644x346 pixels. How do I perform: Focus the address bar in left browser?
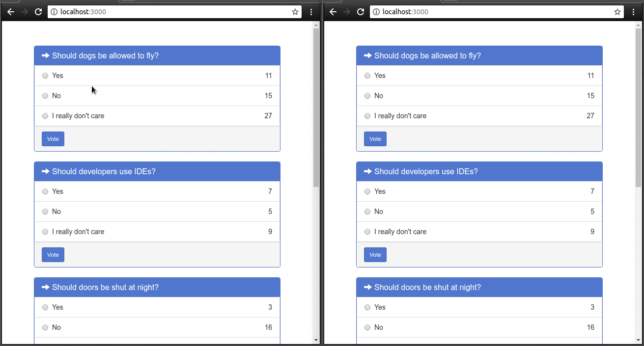[x=172, y=12]
